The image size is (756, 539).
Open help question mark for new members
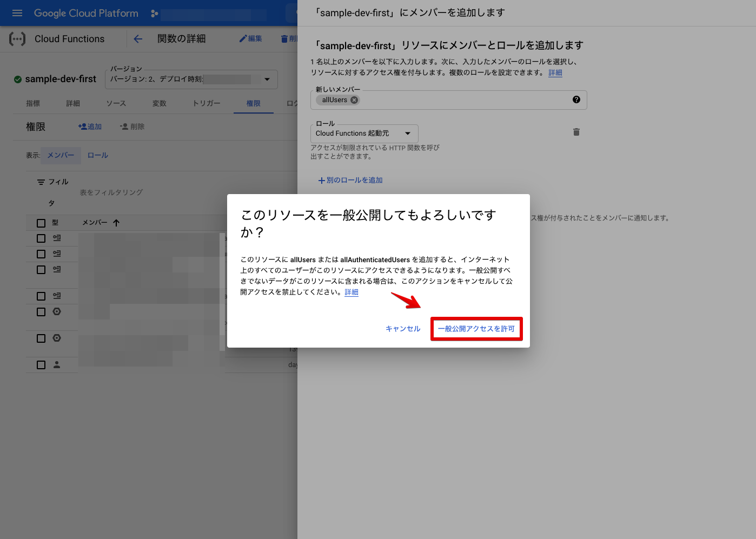[x=576, y=99]
